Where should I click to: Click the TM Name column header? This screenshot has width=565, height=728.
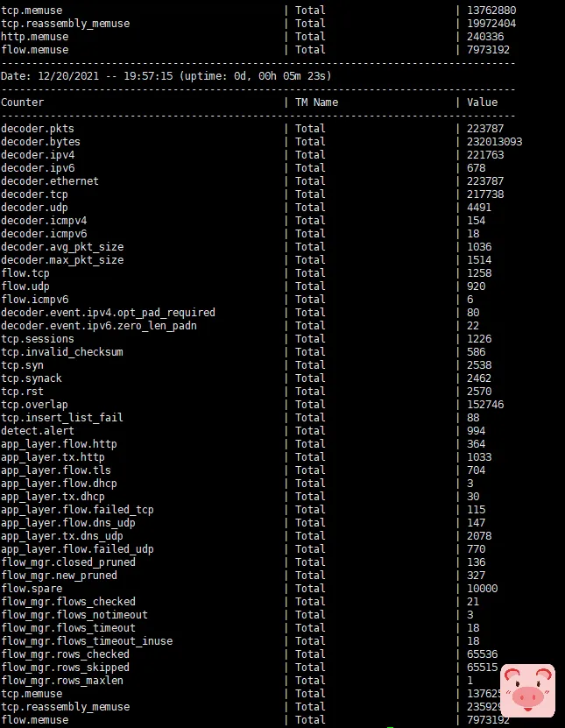pyautogui.click(x=316, y=102)
